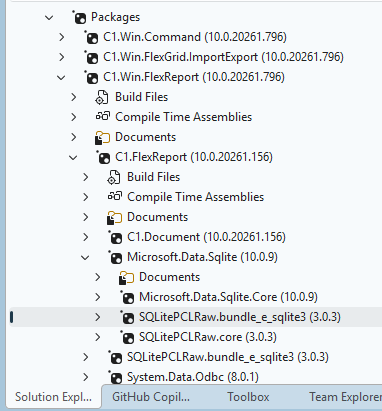Click the C1.FlexReport package icon

[x=103, y=157]
